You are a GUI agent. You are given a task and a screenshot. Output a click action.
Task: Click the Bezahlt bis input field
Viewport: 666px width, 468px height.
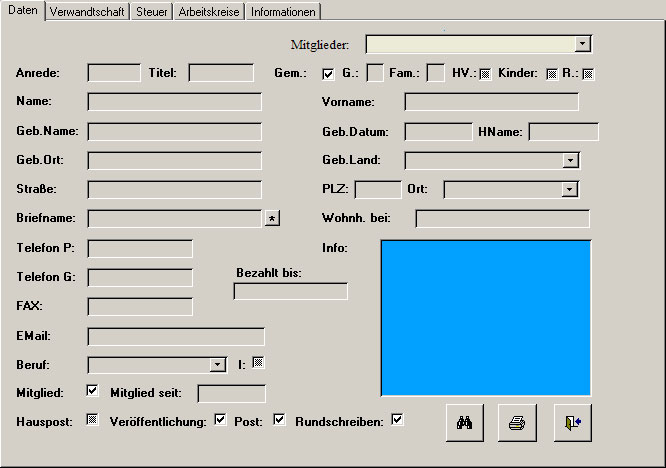(x=291, y=291)
